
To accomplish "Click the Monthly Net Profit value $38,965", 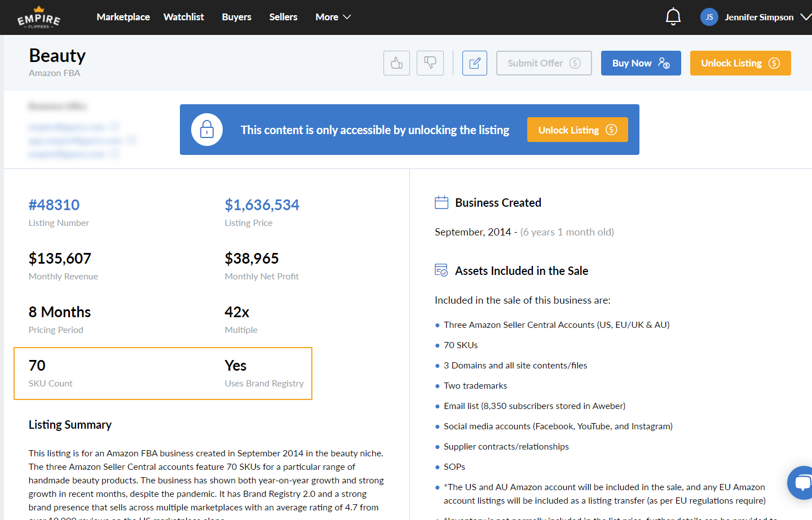I will point(251,258).
